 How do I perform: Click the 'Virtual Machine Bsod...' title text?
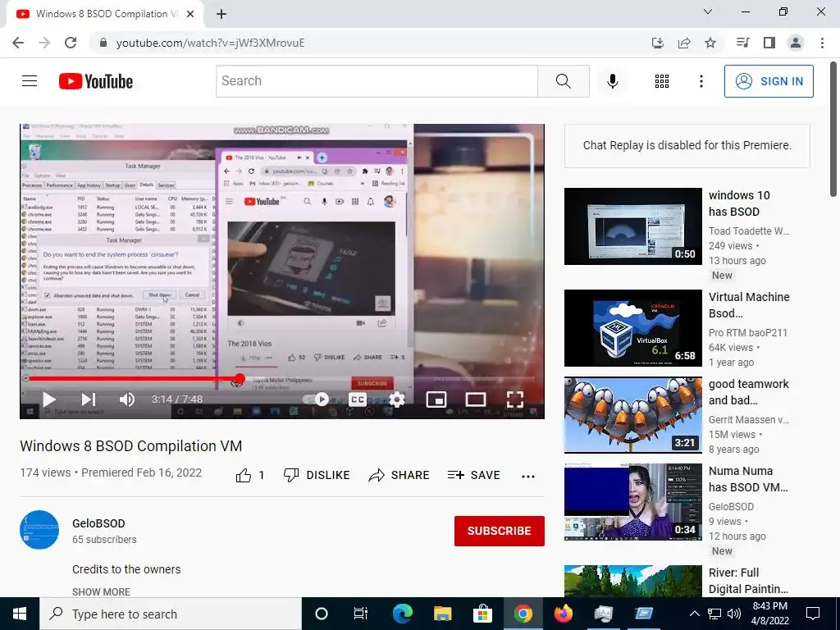[x=749, y=305]
